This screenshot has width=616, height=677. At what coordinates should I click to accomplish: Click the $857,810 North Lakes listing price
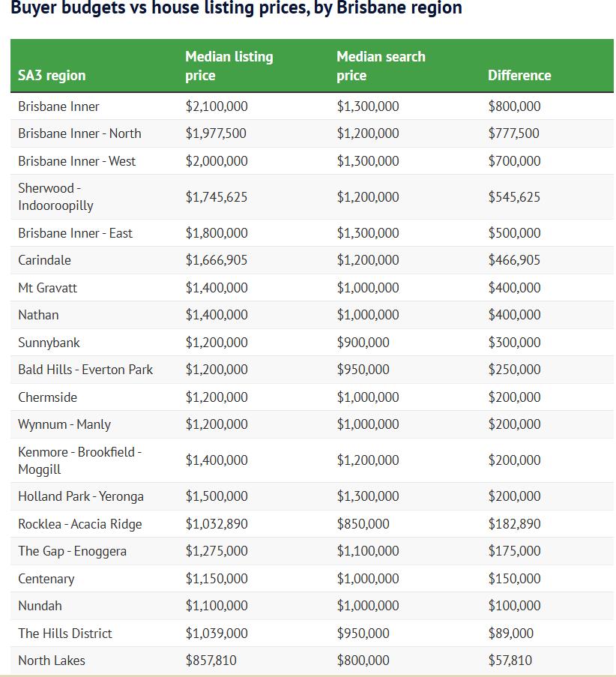click(211, 661)
